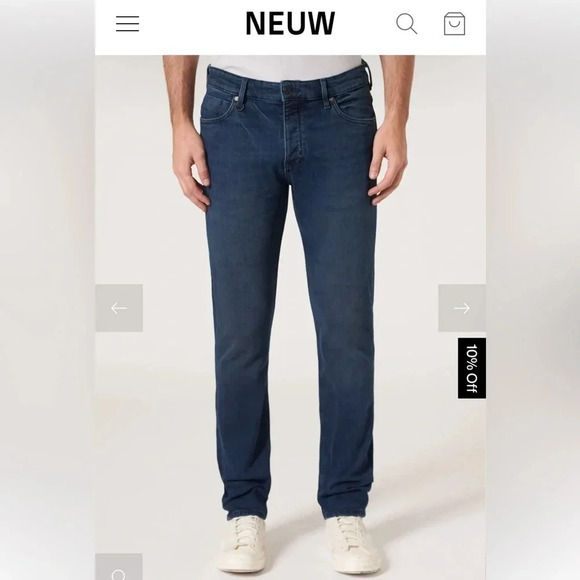This screenshot has width=580, height=580.
Task: Expand the three-line menu in header
Action: point(128,24)
